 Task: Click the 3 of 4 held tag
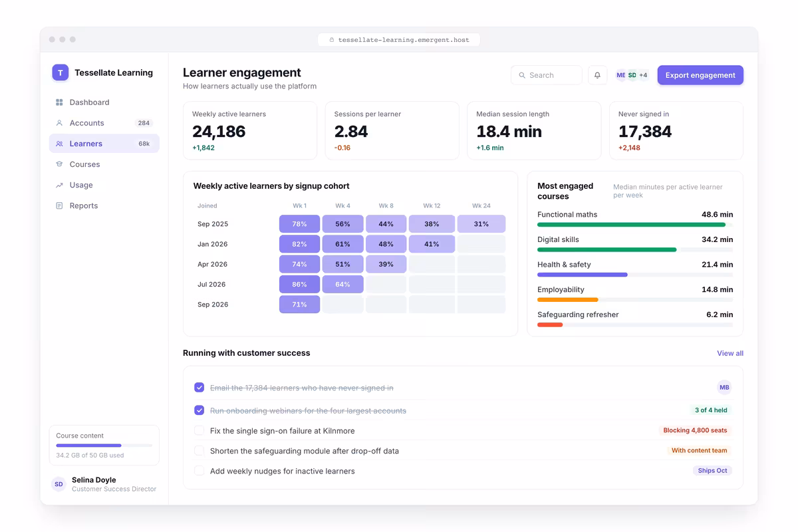[x=711, y=410]
